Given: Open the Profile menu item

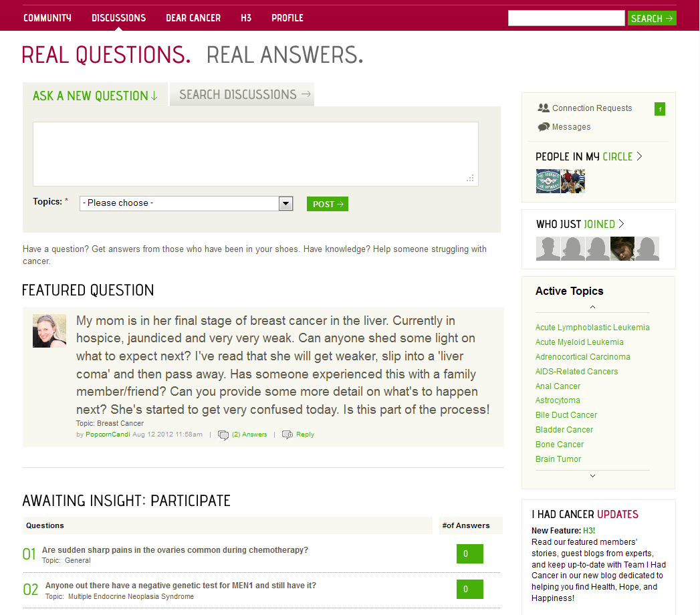Looking at the screenshot, I should click(x=287, y=18).
